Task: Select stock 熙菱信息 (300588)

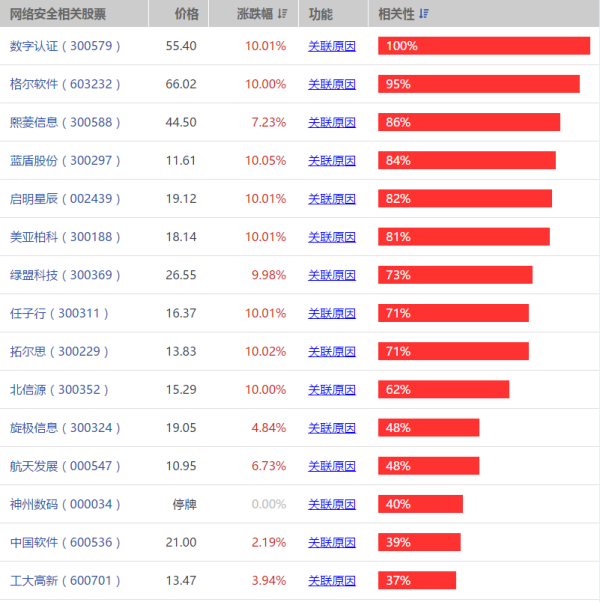Action: click(x=65, y=122)
